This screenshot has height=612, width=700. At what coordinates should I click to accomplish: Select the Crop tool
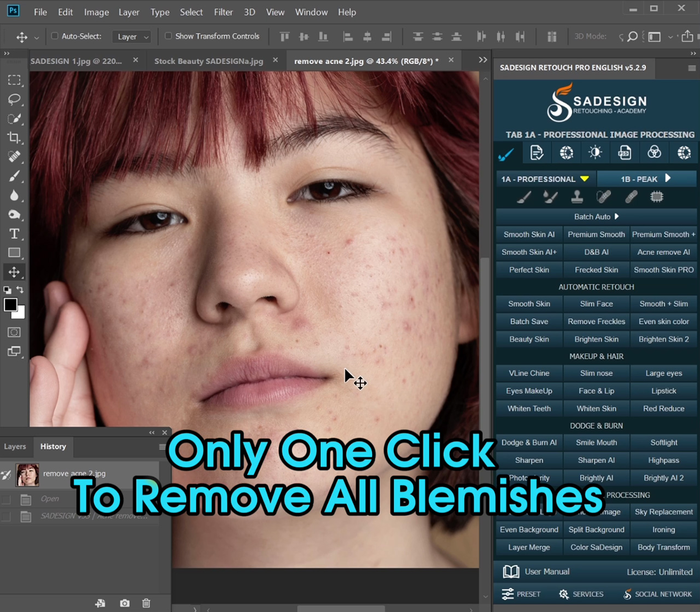click(x=14, y=138)
